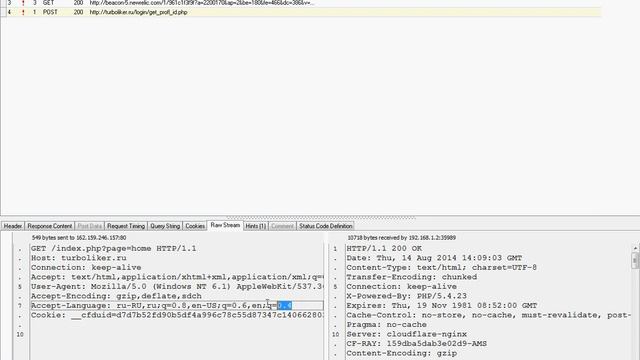Click the greyed-out Post Data tab

89,226
